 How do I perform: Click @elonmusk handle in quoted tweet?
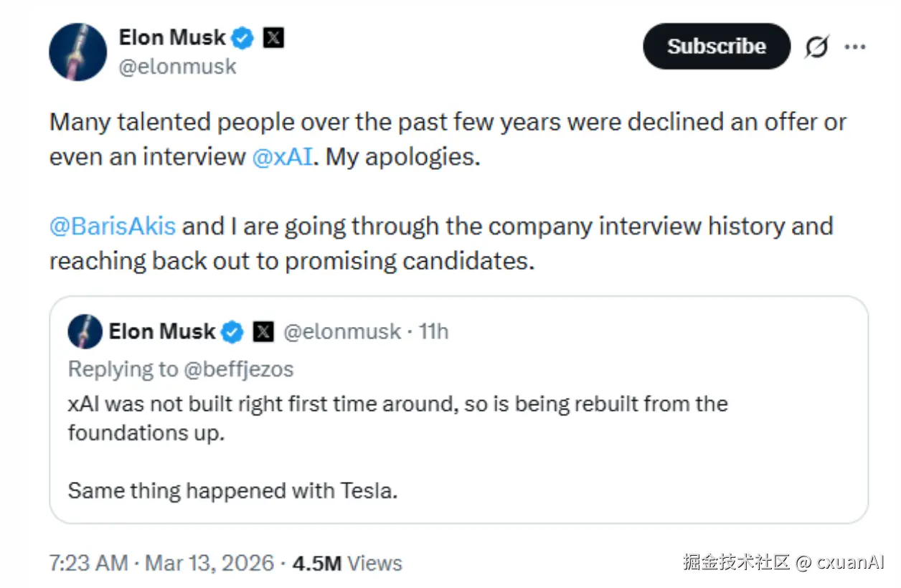[x=342, y=332]
